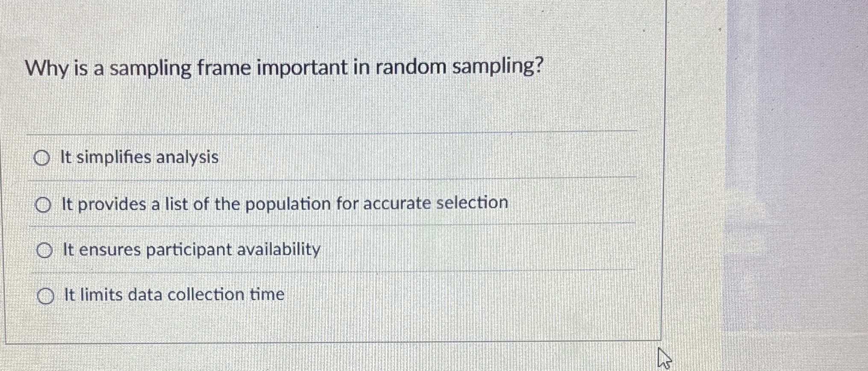Click the blank space below the question text
Viewport: 868px width, 371px height.
(299, 103)
